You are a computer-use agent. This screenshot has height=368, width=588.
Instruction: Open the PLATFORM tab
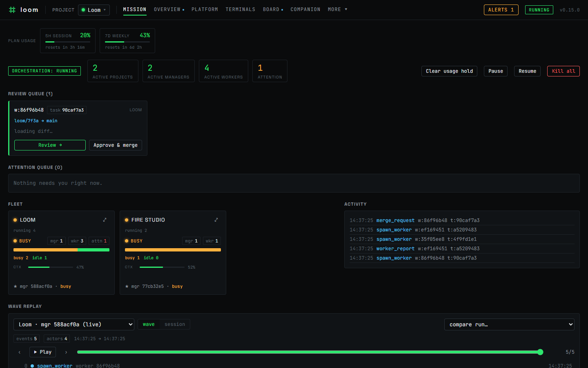(205, 9)
